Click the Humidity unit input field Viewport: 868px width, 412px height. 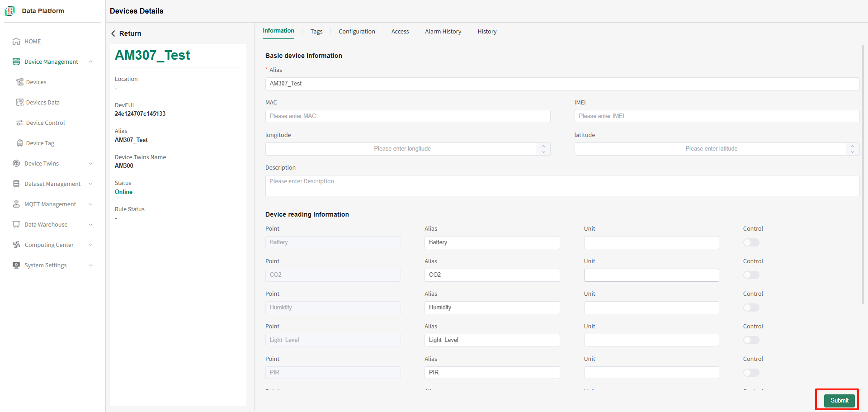(x=651, y=308)
